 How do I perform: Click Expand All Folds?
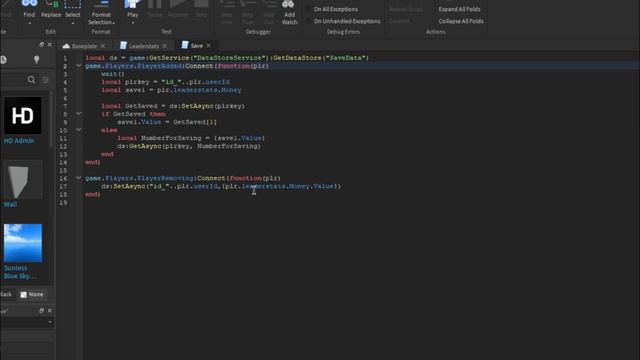[459, 9]
